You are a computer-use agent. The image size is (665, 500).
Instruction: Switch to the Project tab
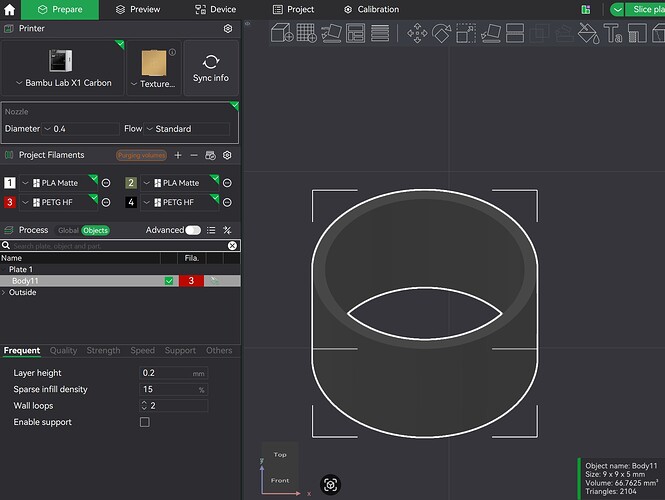pyautogui.click(x=293, y=9)
